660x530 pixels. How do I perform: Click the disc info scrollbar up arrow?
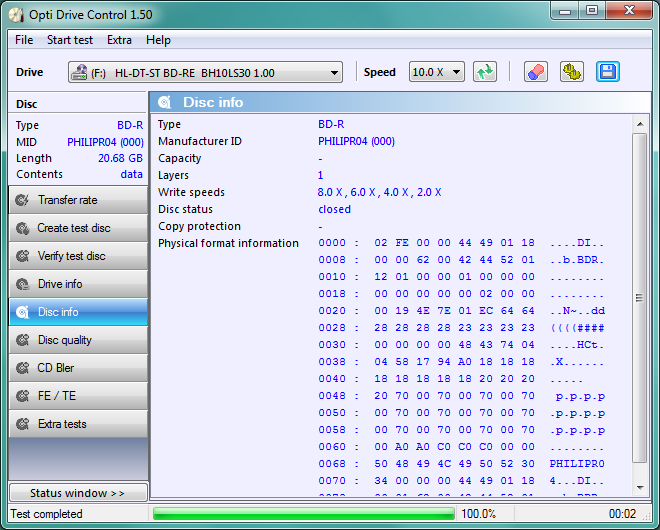pos(640,124)
